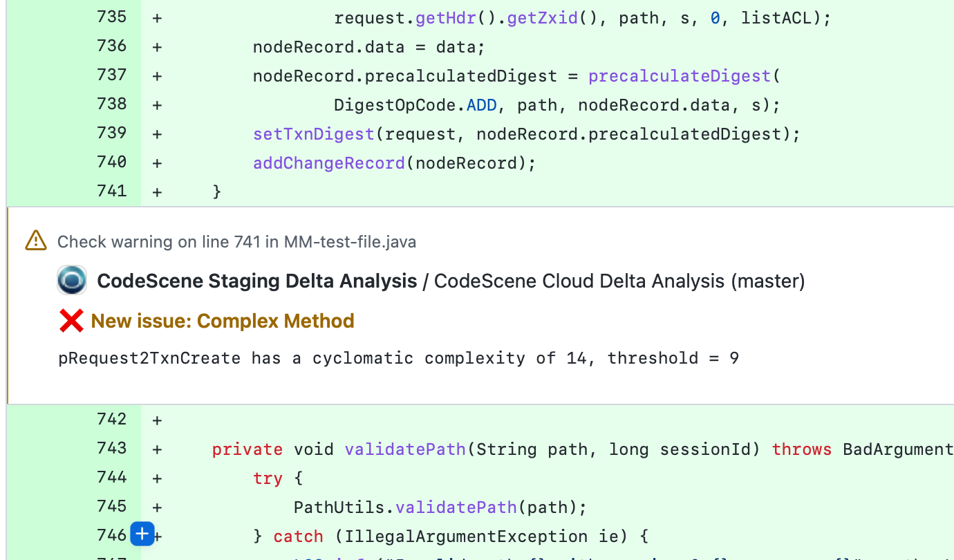Click the warning triangle icon in annotation
954x560 pixels.
pos(36,241)
